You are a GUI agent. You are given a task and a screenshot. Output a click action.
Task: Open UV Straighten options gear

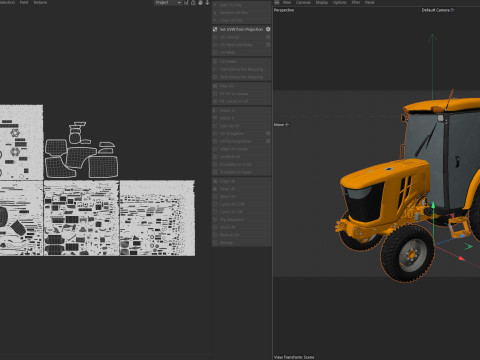[268, 133]
